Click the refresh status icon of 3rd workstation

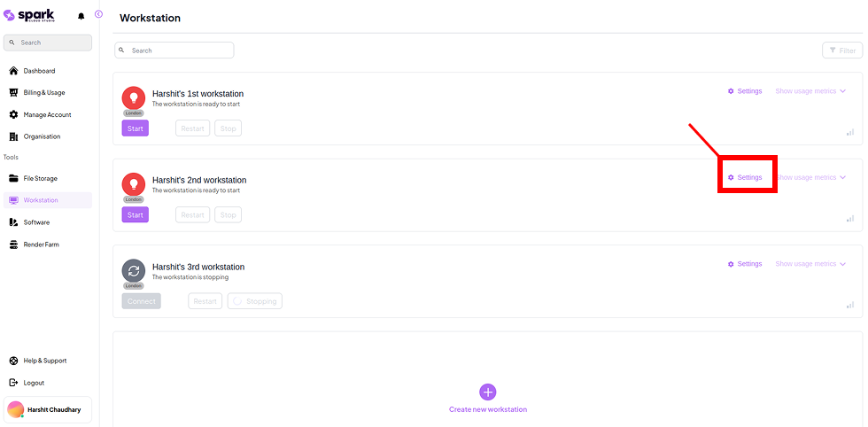[134, 271]
